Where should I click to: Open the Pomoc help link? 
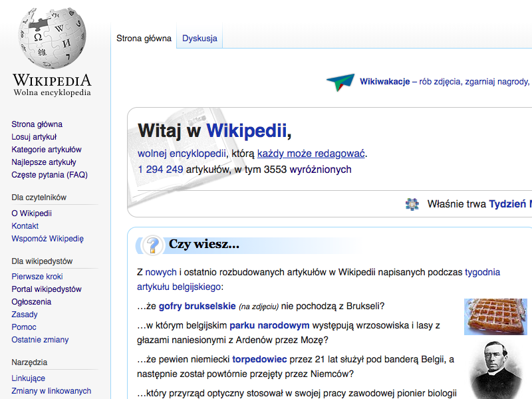click(24, 327)
